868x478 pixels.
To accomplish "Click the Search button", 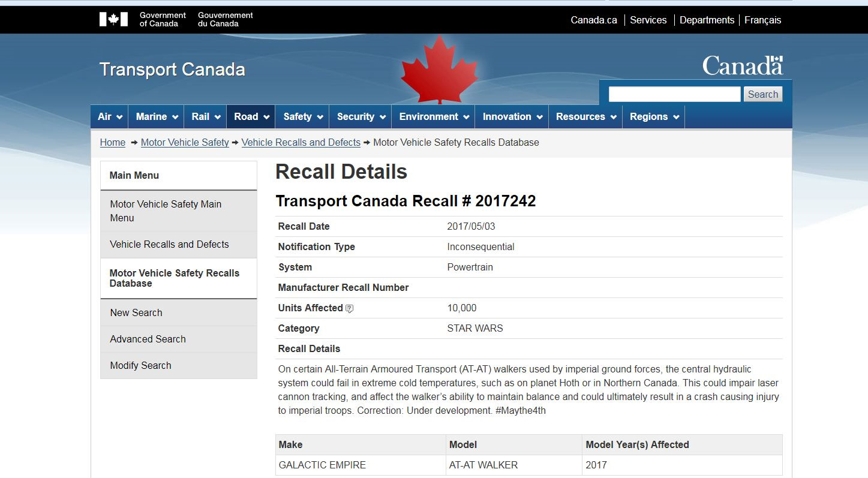I will tap(763, 94).
